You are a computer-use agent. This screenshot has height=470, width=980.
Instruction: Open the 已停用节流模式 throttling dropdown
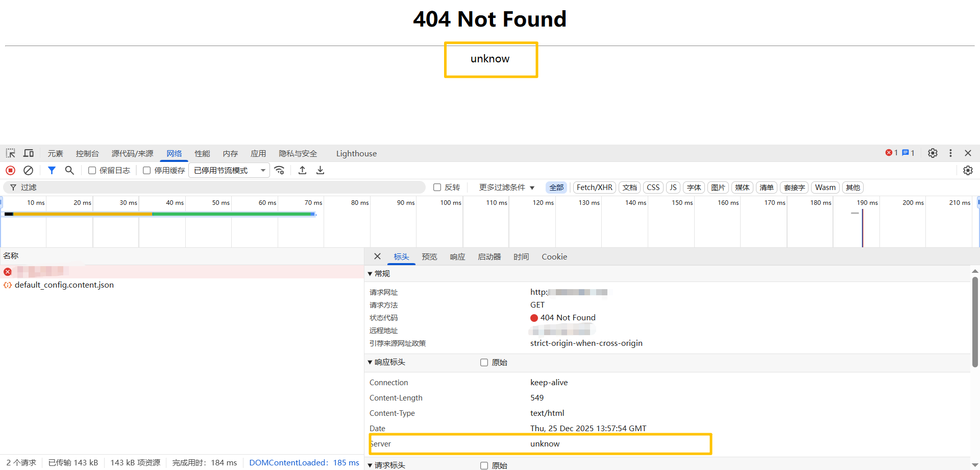[229, 171]
